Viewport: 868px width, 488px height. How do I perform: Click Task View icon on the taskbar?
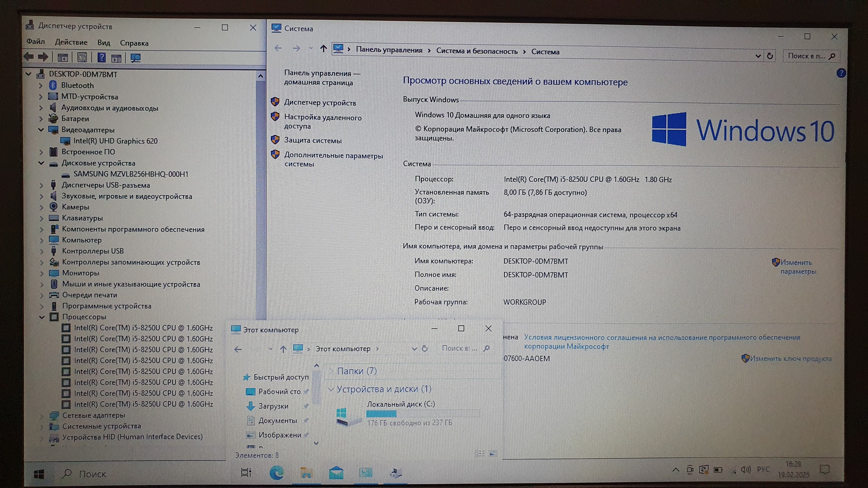click(246, 473)
